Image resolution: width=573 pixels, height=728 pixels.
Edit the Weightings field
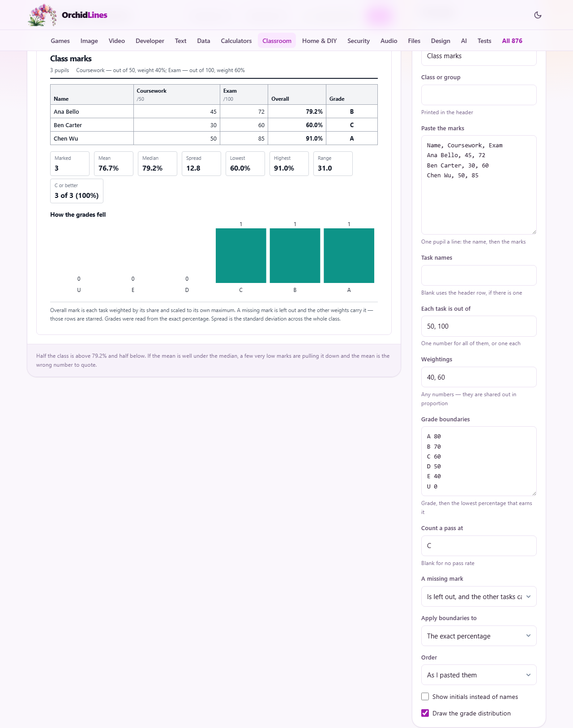(x=479, y=377)
